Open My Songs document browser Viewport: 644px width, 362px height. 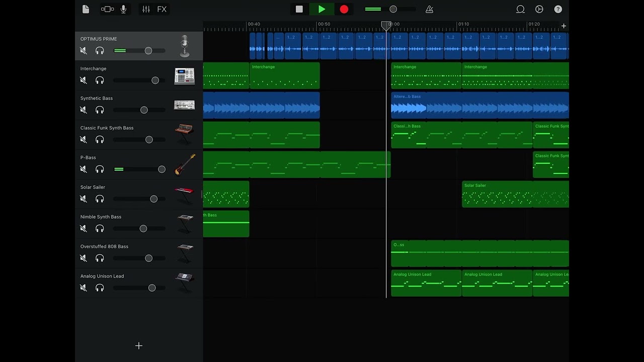86,9
